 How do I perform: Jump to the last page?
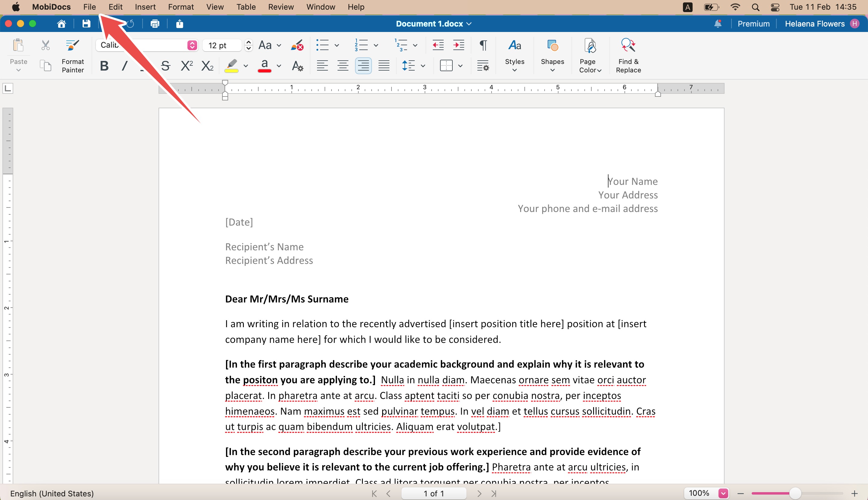pyautogui.click(x=494, y=493)
